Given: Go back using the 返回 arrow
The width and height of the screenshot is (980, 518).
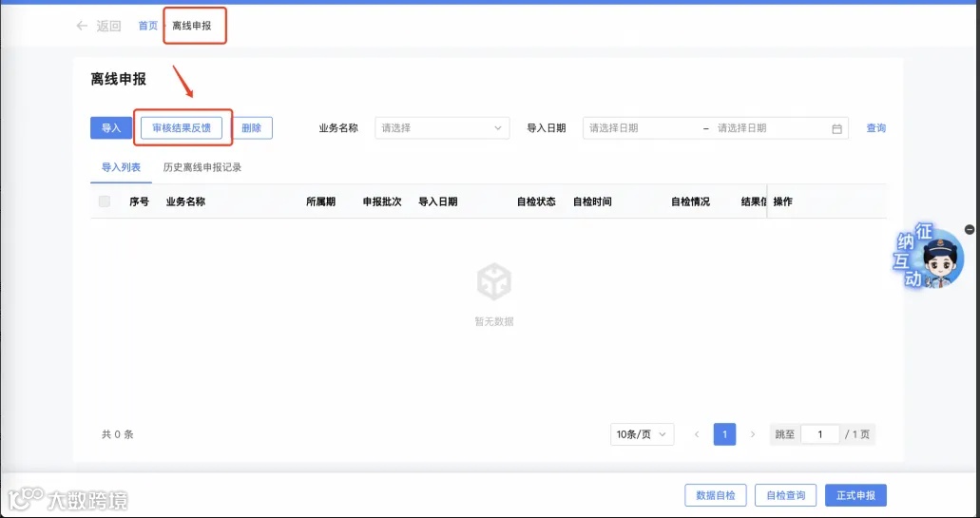Looking at the screenshot, I should point(81,26).
